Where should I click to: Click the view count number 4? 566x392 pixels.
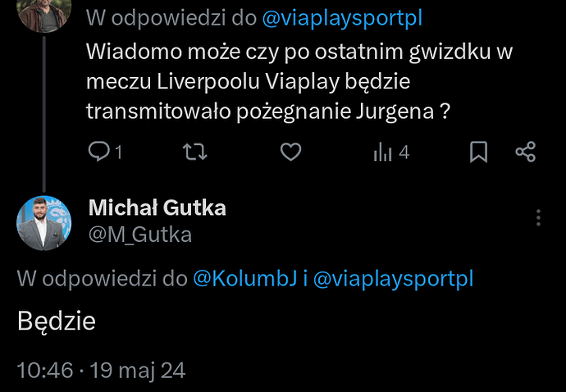click(404, 153)
